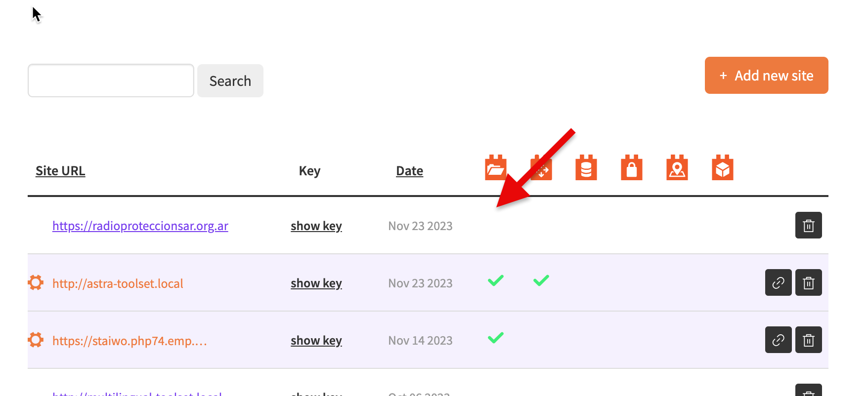Viewport: 868px width, 396px height.
Task: Click the cube box plugin icon
Action: 723,167
